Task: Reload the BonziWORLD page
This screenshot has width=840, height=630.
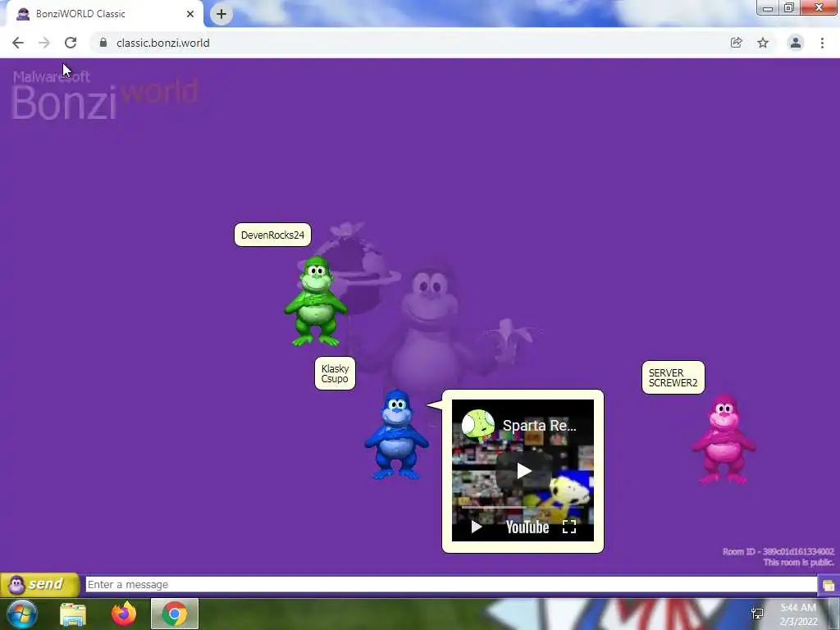Action: pyautogui.click(x=71, y=43)
